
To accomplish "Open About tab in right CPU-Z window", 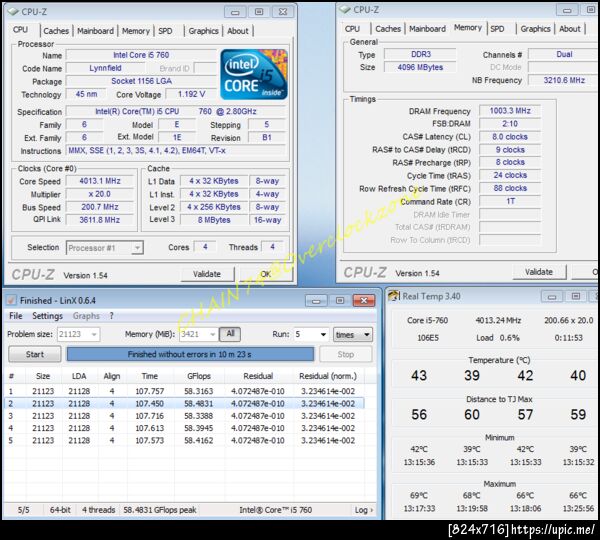I will [570, 29].
